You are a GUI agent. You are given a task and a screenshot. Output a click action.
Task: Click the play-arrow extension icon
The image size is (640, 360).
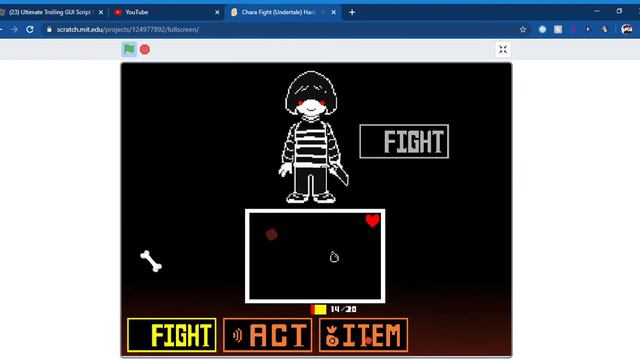(588, 29)
